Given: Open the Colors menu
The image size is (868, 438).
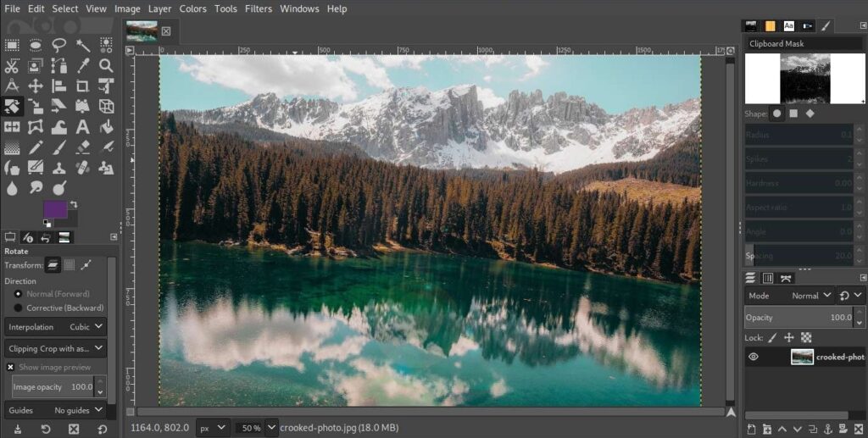Looking at the screenshot, I should point(192,8).
